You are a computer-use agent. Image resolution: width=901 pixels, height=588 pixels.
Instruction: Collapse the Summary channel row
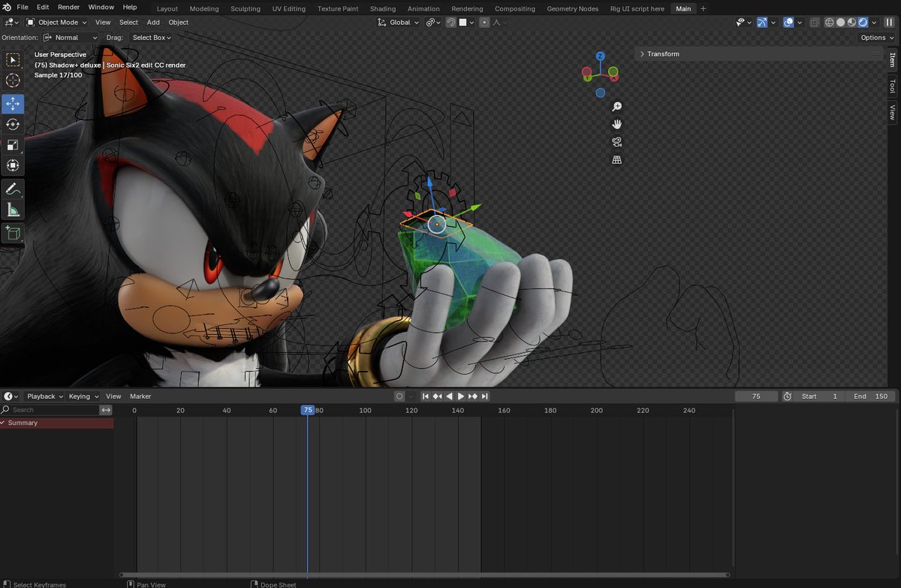point(3,423)
